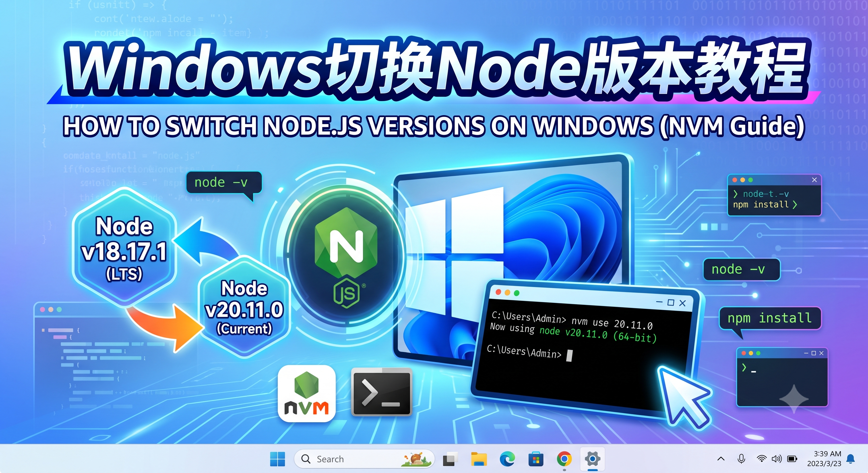Click the large mouse cursor graphic
This screenshot has width=868, height=473.
click(684, 397)
